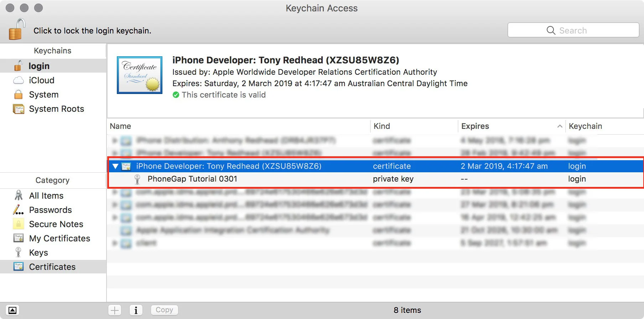The height and width of the screenshot is (319, 644).
Task: Click the padlock to lock the login keychain
Action: (x=17, y=29)
